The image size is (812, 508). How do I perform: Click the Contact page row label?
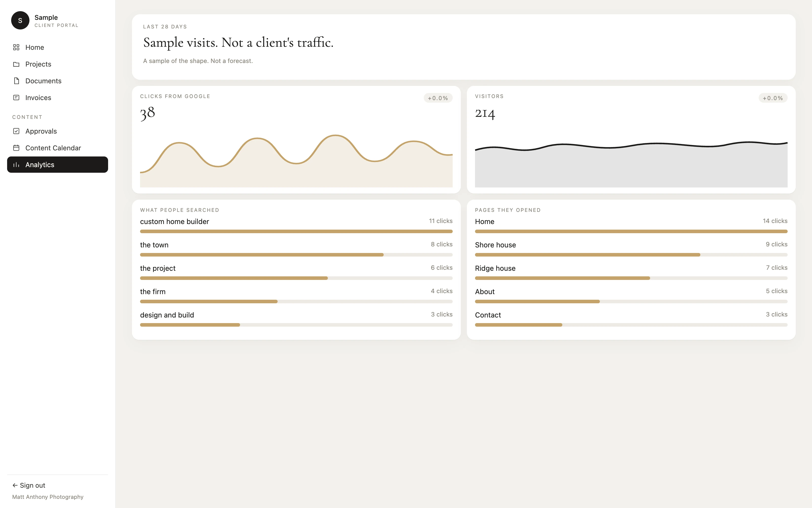pos(488,315)
